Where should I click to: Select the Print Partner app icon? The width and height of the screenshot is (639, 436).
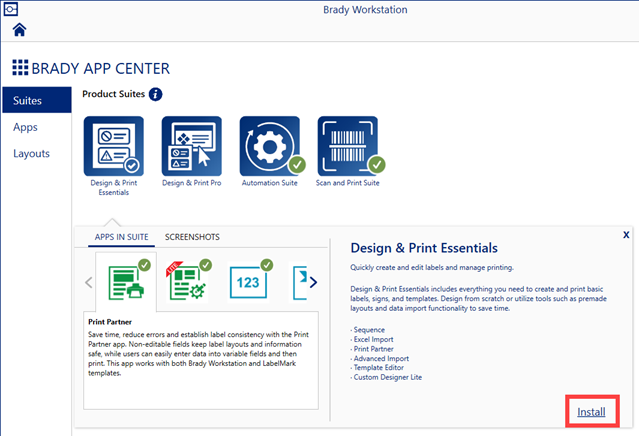coord(127,282)
